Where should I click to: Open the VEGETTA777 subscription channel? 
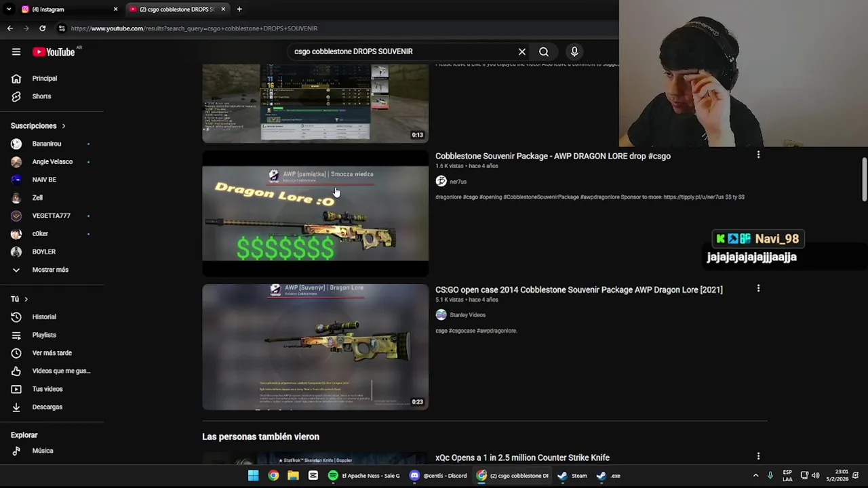tap(52, 216)
